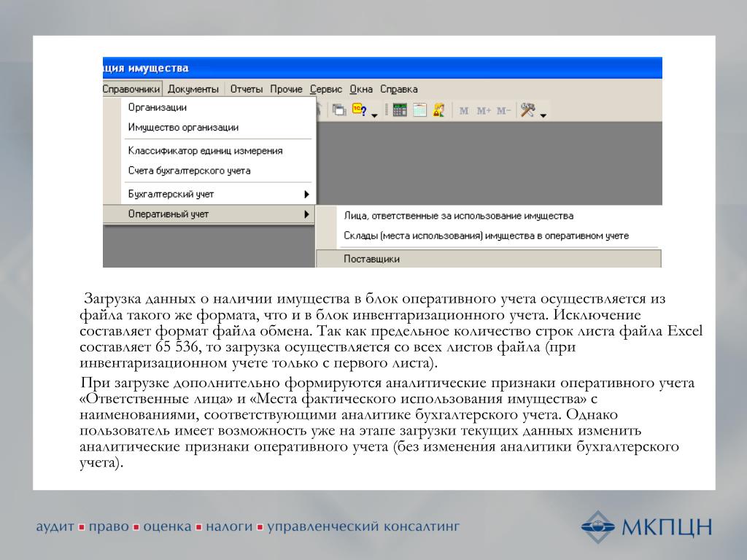Image resolution: width=747 pixels, height=560 pixels.
Task: Choose Классификатор единиц измерения entry
Action: pyautogui.click(x=209, y=151)
